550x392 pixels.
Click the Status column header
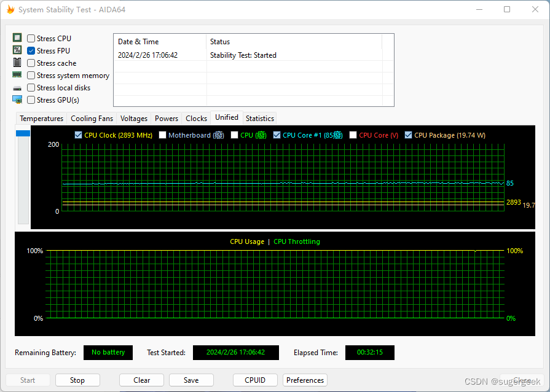point(294,42)
